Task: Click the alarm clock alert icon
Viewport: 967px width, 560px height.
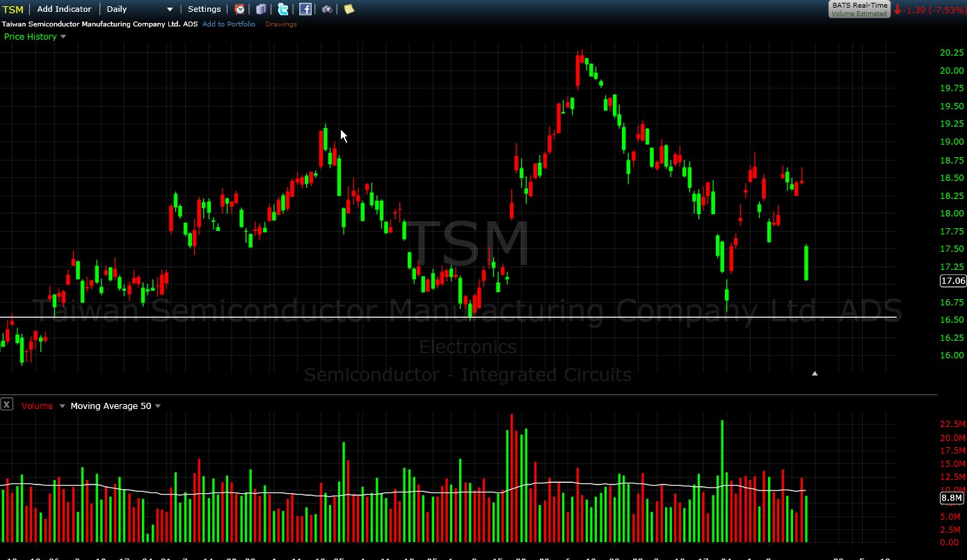Action: pos(239,9)
